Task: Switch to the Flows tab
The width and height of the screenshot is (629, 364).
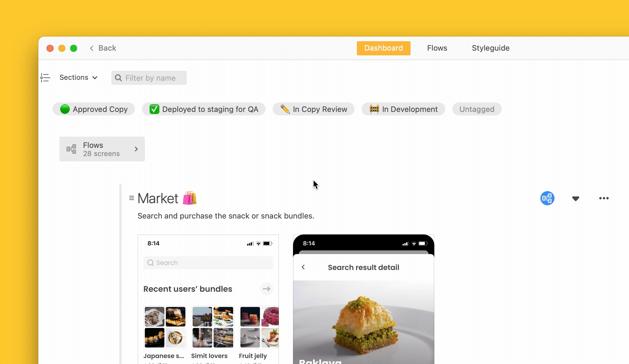Action: 437,48
